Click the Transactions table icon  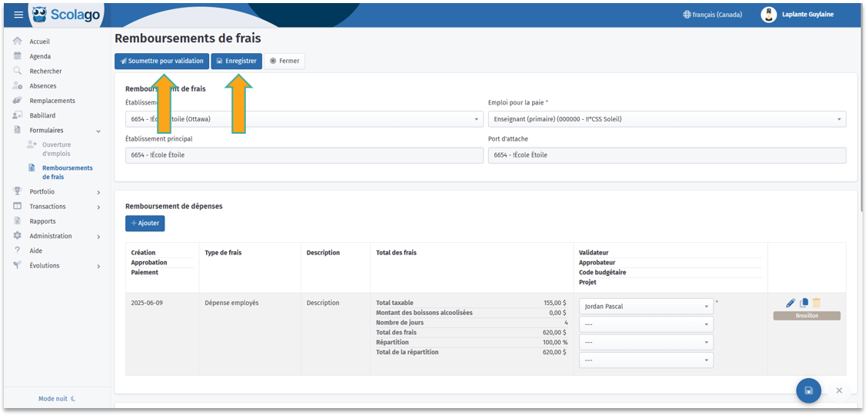pyautogui.click(x=17, y=207)
